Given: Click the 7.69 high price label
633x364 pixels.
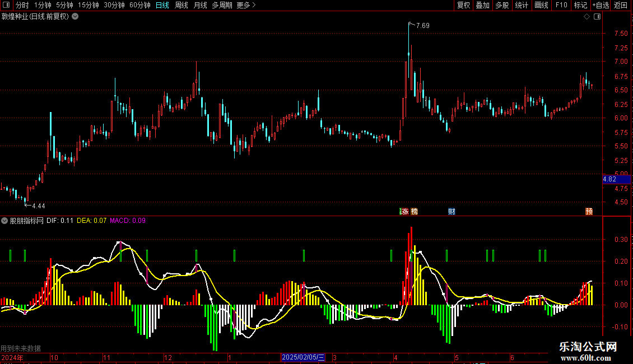Looking at the screenshot, I should (423, 25).
